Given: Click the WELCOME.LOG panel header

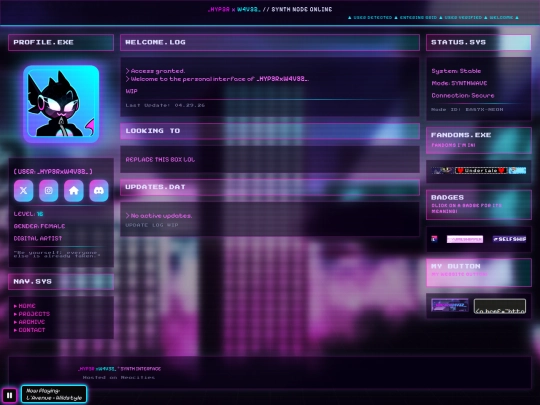Looking at the screenshot, I should coord(270,42).
